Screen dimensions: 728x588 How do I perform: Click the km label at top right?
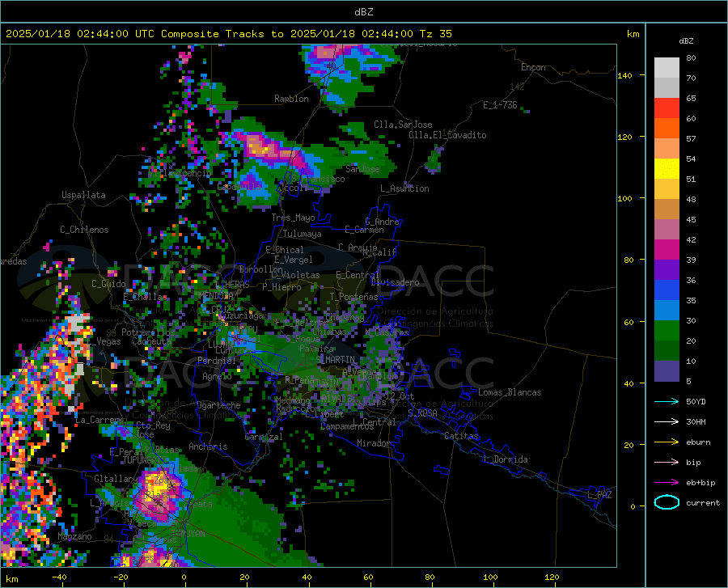[633, 34]
